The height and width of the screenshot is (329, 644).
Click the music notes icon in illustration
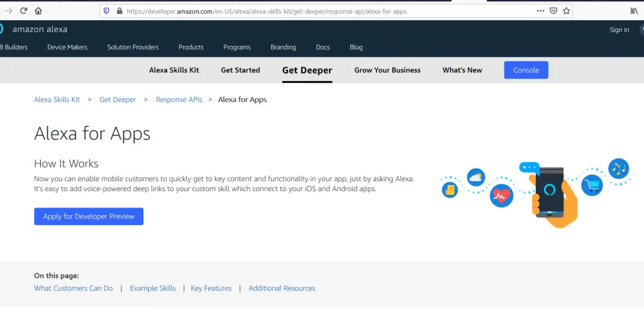(x=619, y=169)
